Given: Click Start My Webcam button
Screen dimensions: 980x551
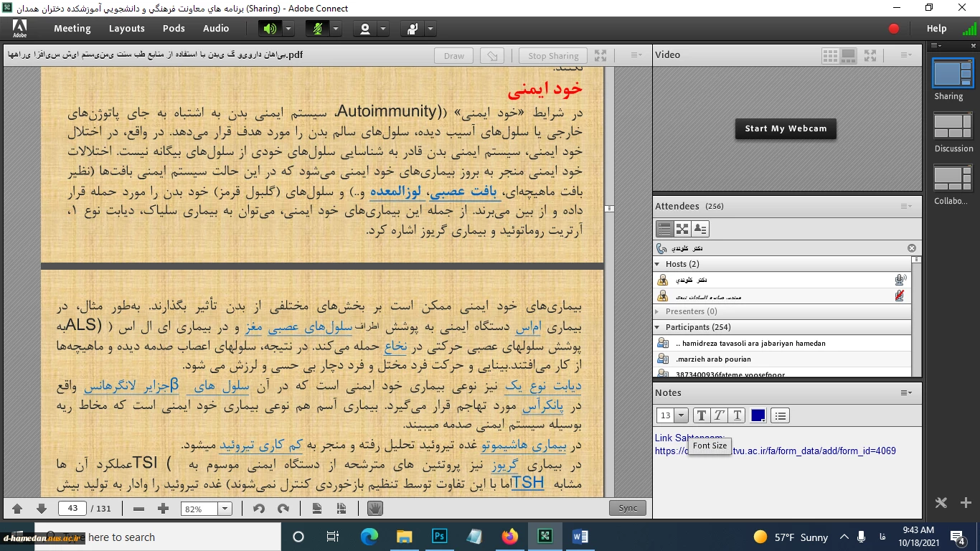Looking at the screenshot, I should 786,129.
